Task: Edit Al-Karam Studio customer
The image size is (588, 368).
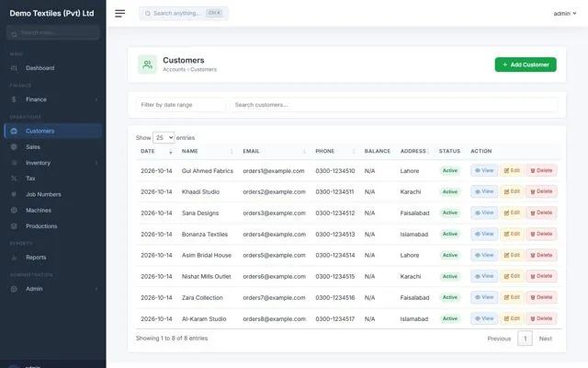Action: (x=512, y=318)
